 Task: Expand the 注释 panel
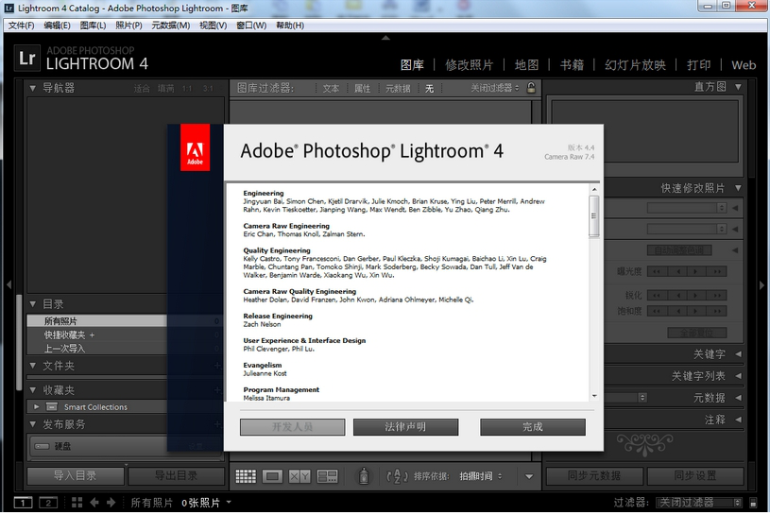pos(738,420)
